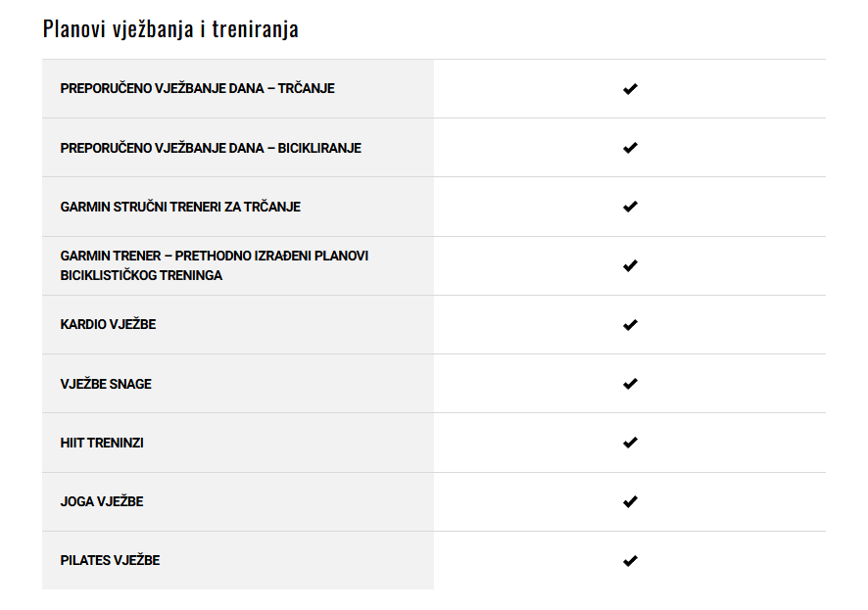Screen dimensions: 868x610
Task: Select the Preporučeno vježbanje dana – Bicikliranje label
Action: click(x=211, y=148)
